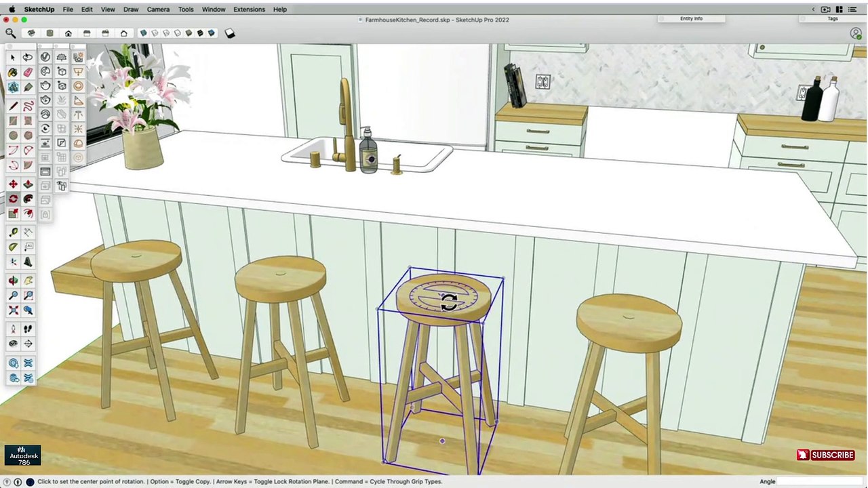Enable Shaded With Textures style

pos(200,33)
